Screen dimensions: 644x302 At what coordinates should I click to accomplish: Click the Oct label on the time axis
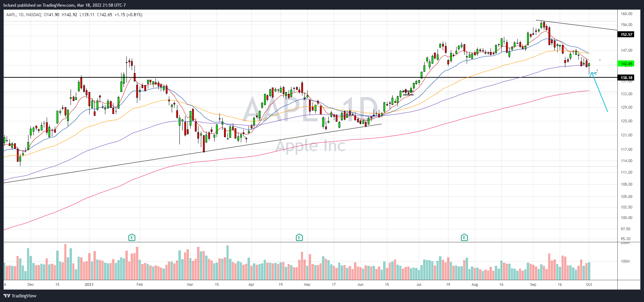[589, 285]
